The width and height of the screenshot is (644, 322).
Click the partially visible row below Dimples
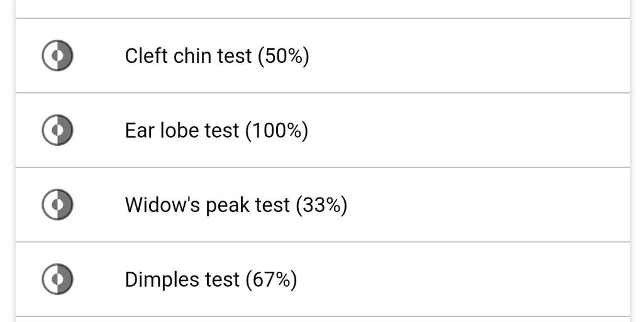[x=322, y=319]
